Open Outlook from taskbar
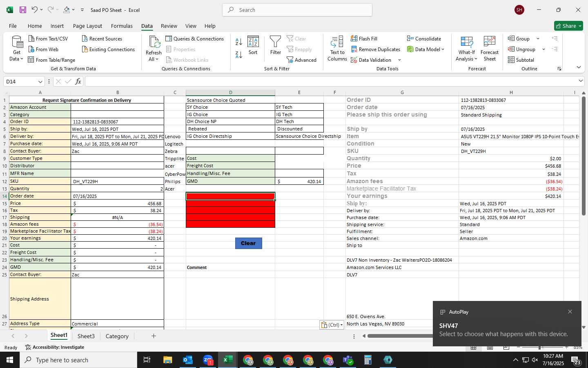Screen dimensions: 588x368 point(188,360)
